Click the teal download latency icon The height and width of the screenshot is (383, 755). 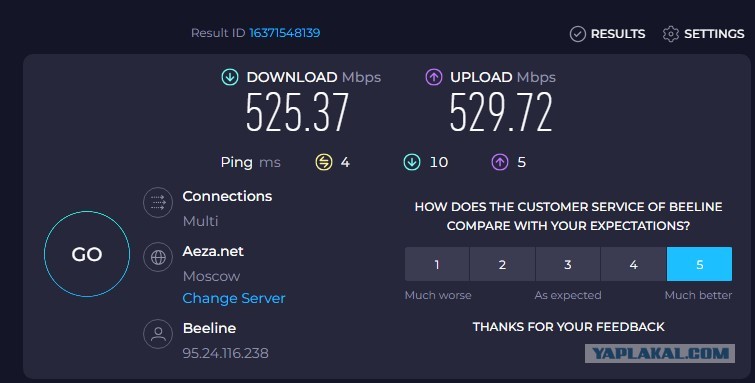412,162
